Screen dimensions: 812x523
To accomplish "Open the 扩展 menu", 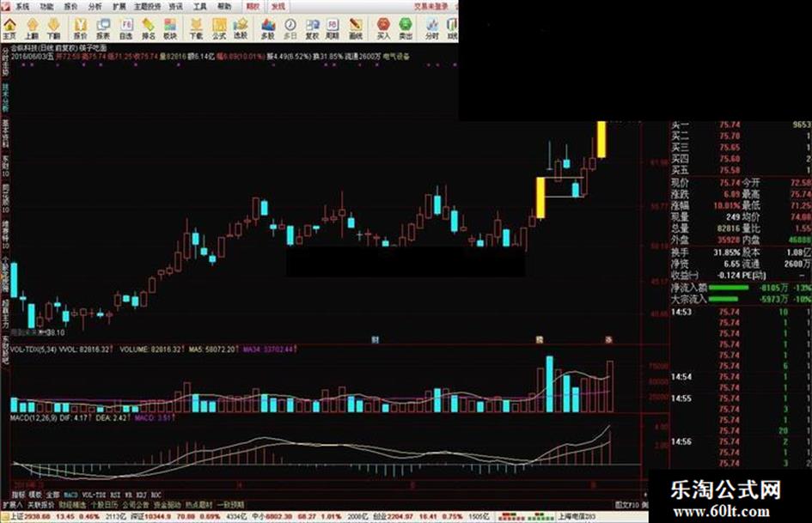I will coord(119,7).
